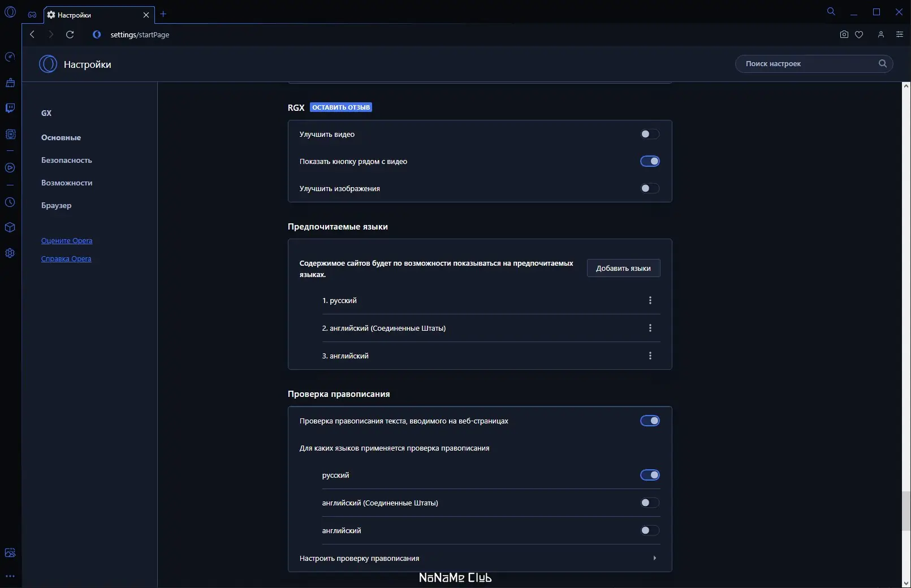
Task: Click the vertical scrollbar thumb
Action: coord(906,511)
